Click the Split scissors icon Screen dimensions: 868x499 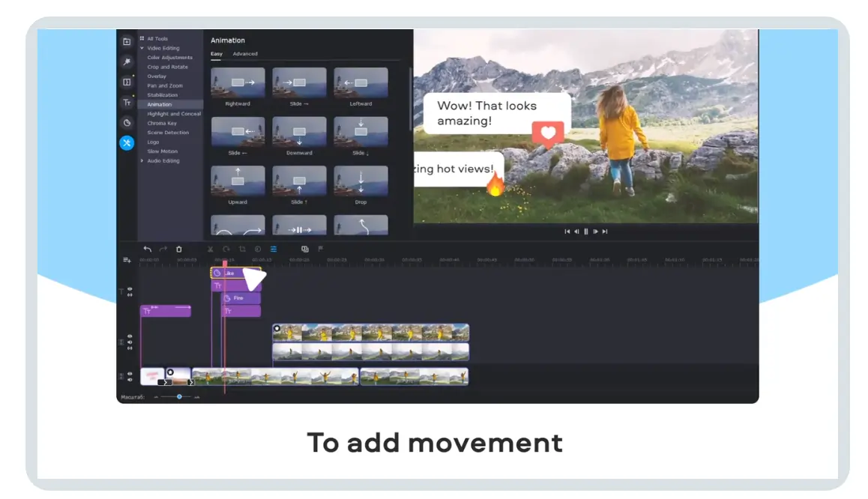pos(211,250)
